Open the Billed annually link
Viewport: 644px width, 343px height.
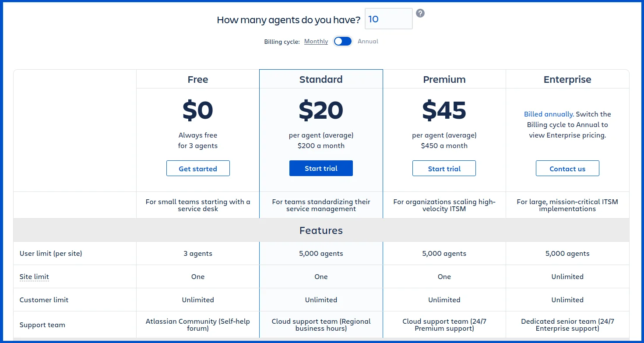tap(549, 114)
